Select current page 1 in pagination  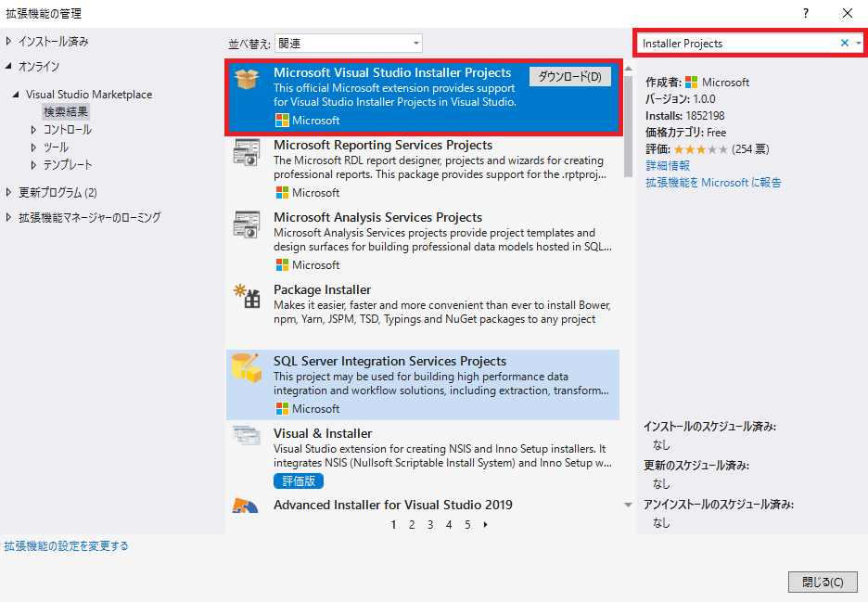393,524
